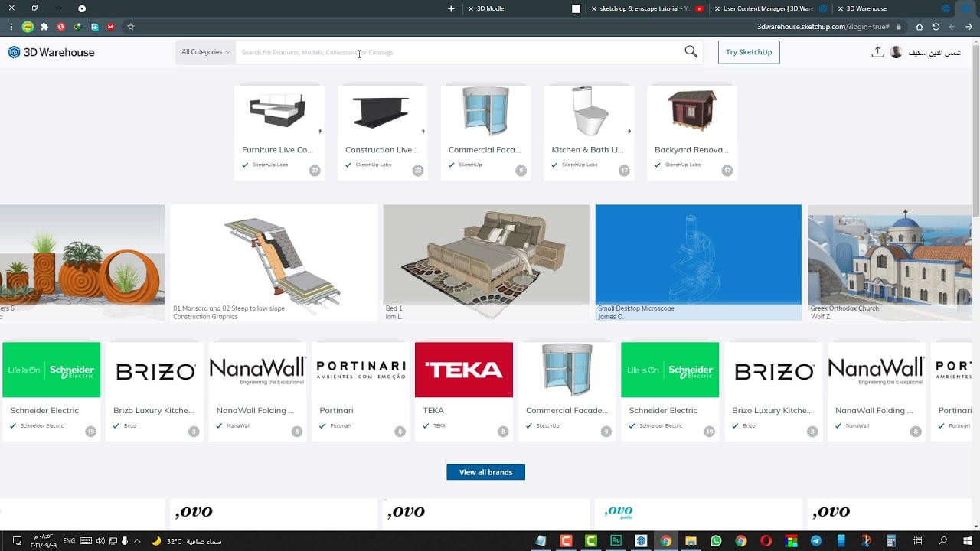Open the Kitchen & Bath Live collection
This screenshot has height=551, width=980.
point(589,133)
